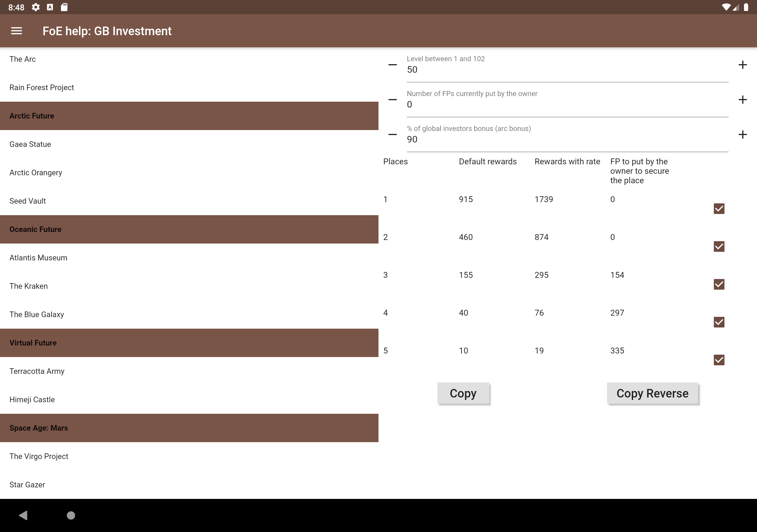Increase FPs put by the owner
The image size is (757, 532).
742,100
